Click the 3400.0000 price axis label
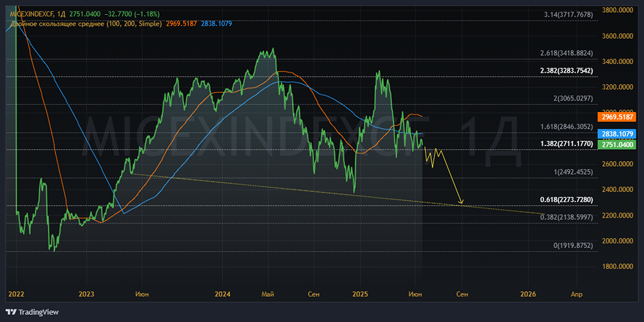The image size is (644, 322). (617, 62)
